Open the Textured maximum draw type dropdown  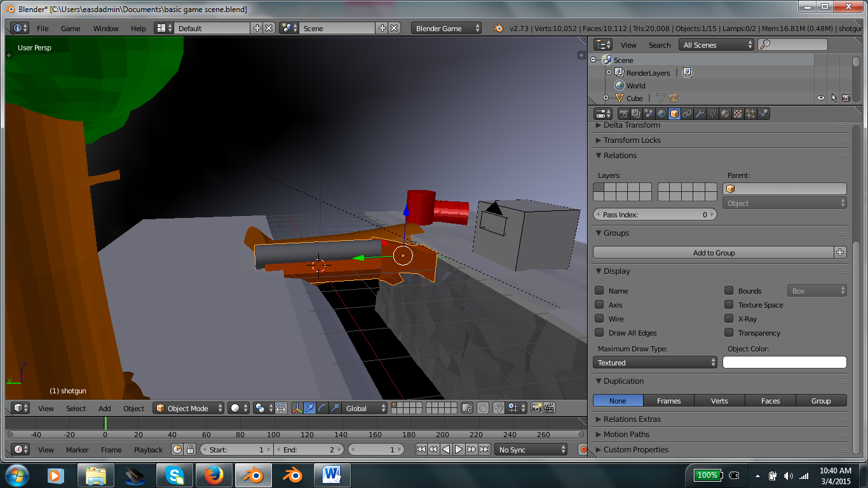655,362
